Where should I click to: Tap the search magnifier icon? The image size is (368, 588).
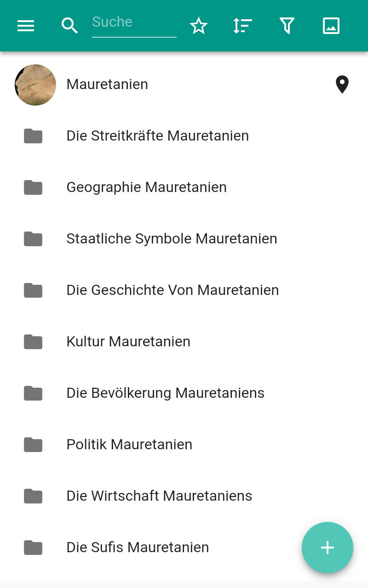coord(69,26)
